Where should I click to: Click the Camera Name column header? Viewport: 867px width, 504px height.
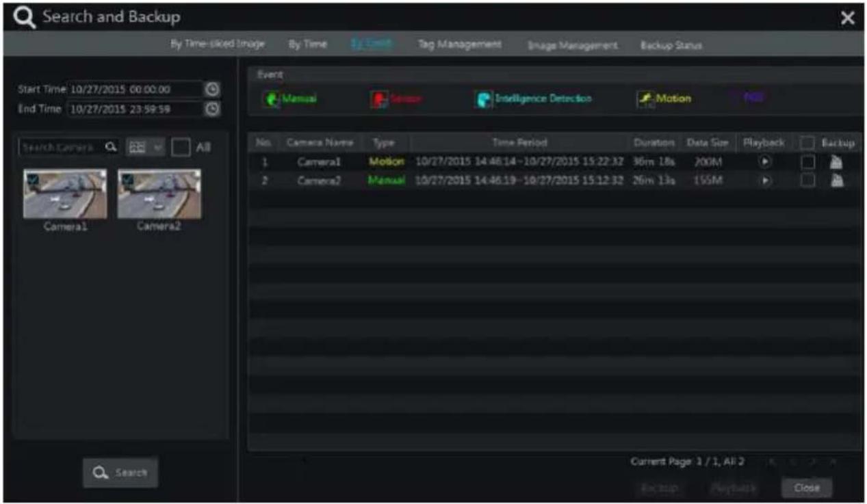click(x=320, y=143)
